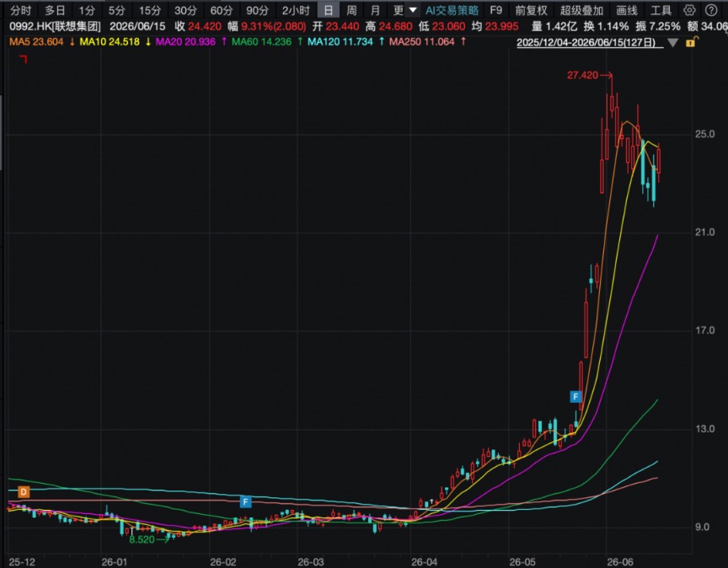Click the MA120 11.734 indicator label
728x568 pixels.
(340, 42)
